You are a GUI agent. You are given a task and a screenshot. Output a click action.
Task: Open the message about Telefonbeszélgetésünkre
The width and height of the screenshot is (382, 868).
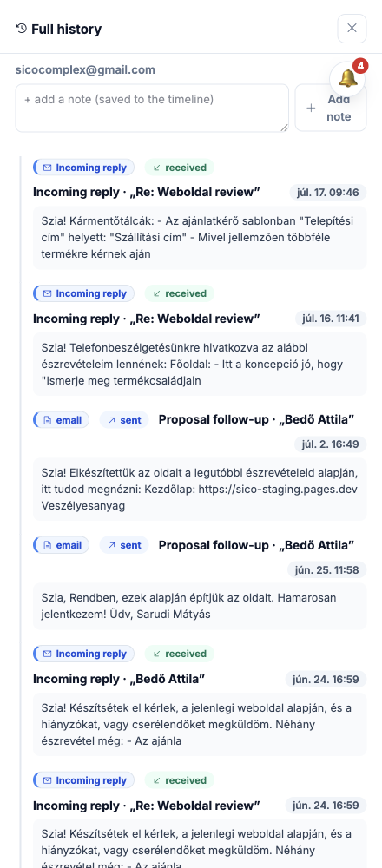coord(200,365)
